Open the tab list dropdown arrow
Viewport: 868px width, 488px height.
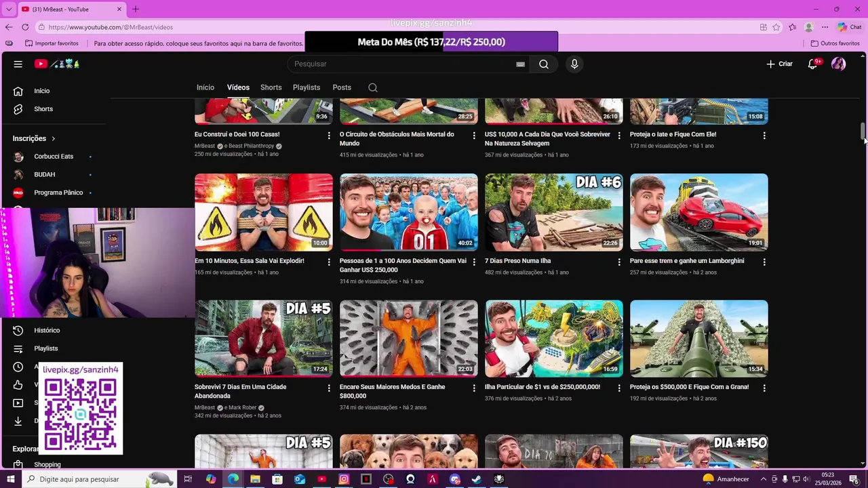pyautogui.click(x=9, y=9)
